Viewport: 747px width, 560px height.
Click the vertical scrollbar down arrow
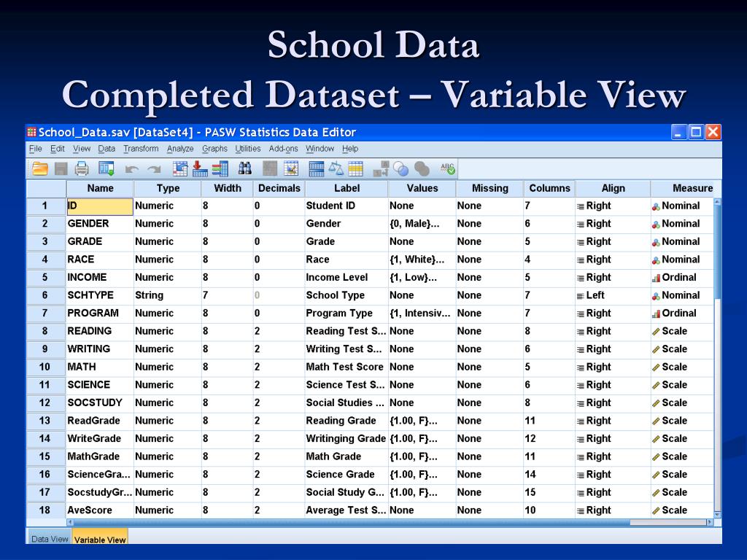(x=718, y=514)
